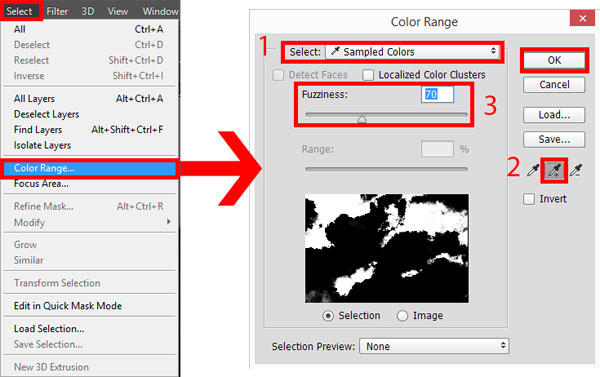Open the Filter menu
The width and height of the screenshot is (600, 377).
[57, 11]
